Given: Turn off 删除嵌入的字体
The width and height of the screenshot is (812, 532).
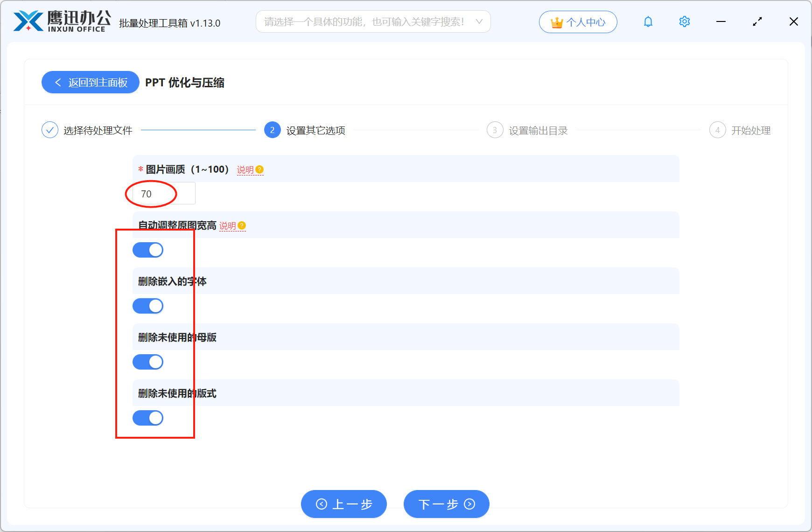Looking at the screenshot, I should coord(148,306).
